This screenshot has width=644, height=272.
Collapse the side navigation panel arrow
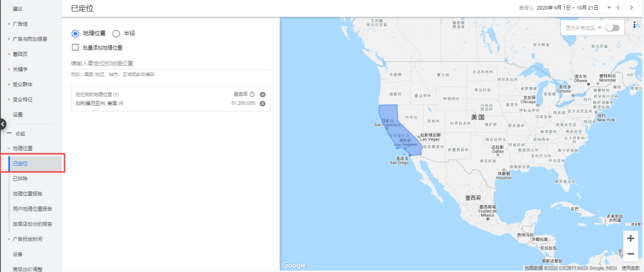[3, 123]
